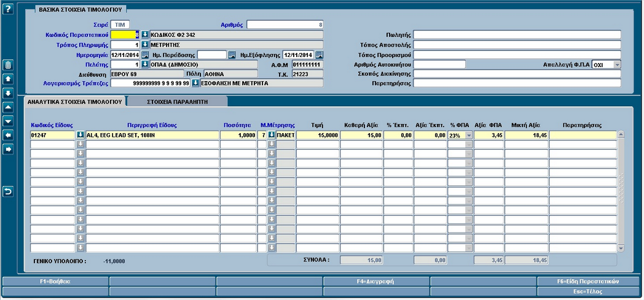644x300 pixels.
Task: Click the Σειρά field showing ΤΙΜ
Action: 120,25
